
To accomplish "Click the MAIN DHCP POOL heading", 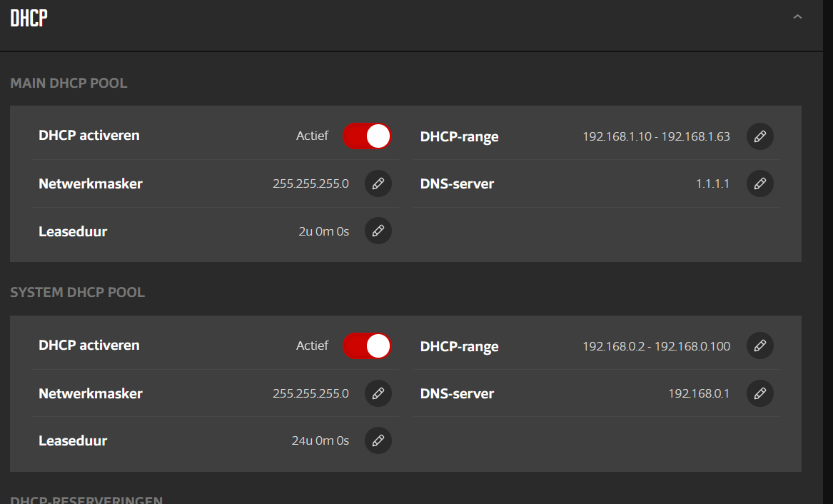I will point(69,83).
